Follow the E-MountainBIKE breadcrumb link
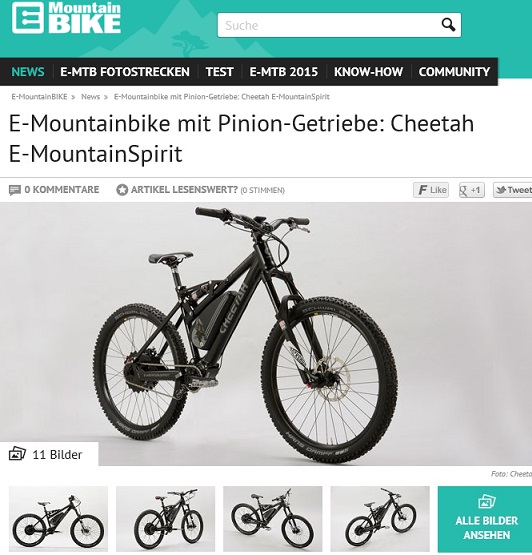This screenshot has width=532, height=555. point(39,97)
